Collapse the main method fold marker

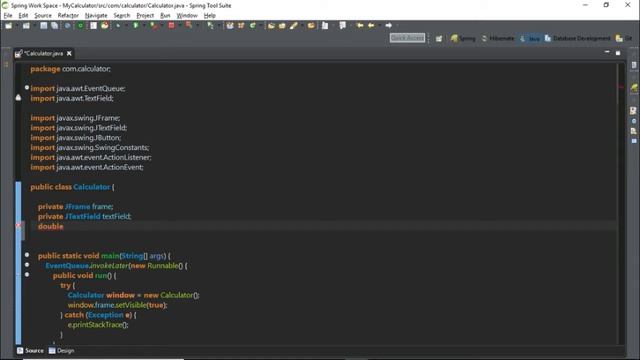pyautogui.click(x=27, y=255)
